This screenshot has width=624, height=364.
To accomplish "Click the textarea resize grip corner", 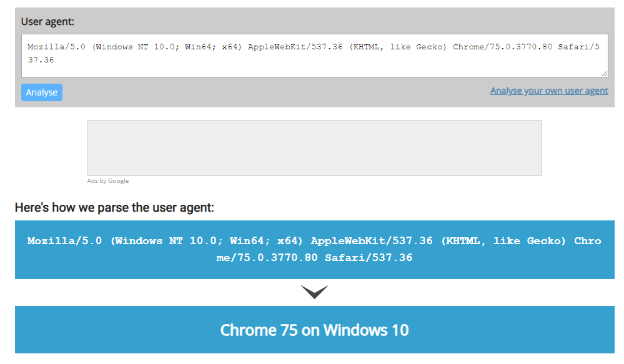I will pos(605,74).
